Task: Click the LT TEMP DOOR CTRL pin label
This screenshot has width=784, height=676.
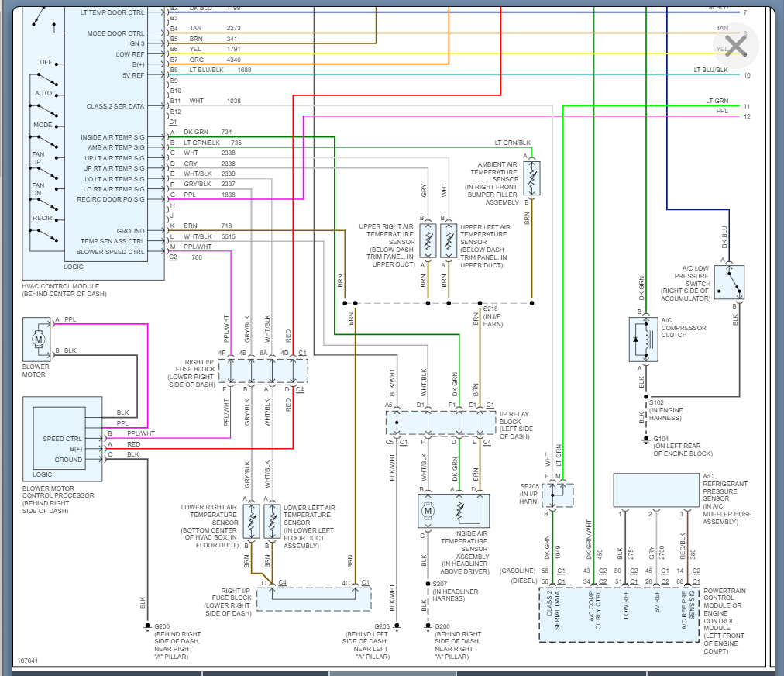Action: pyautogui.click(x=112, y=12)
